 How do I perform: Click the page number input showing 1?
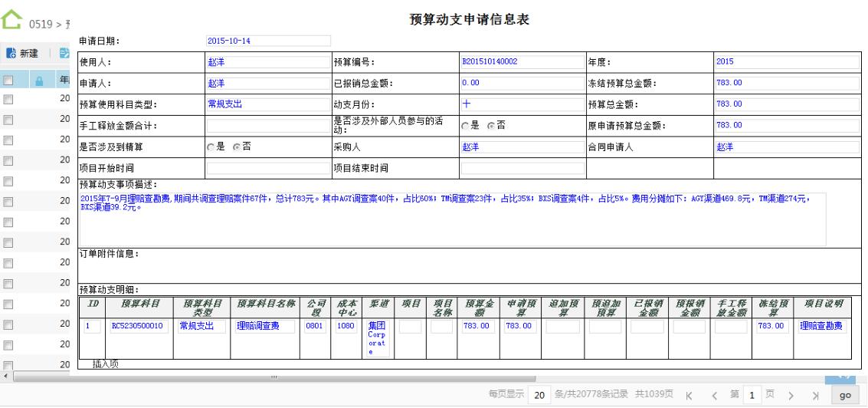pyautogui.click(x=752, y=395)
